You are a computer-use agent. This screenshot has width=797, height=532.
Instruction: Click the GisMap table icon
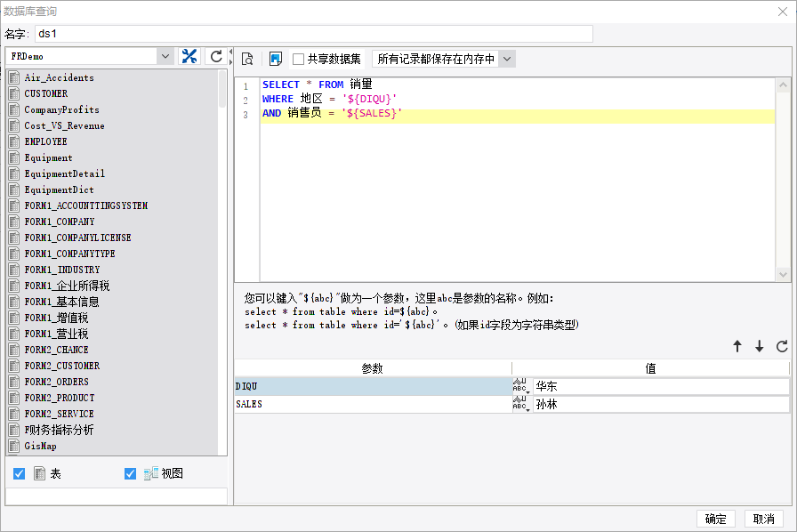tap(14, 446)
